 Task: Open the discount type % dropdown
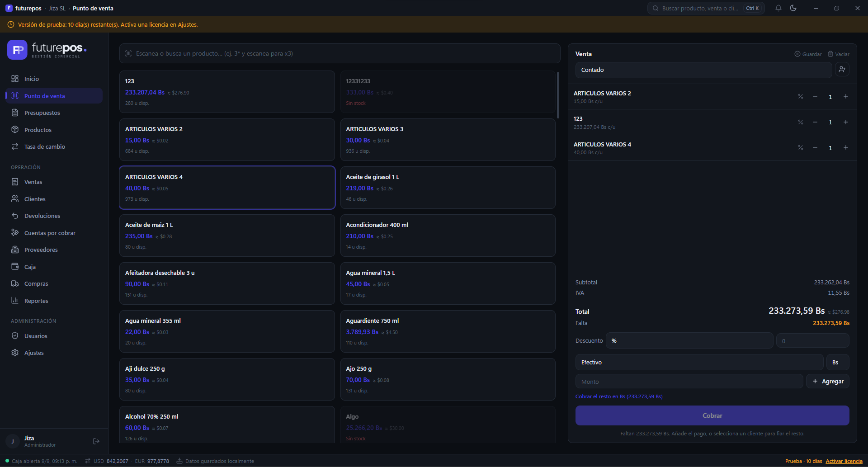[x=689, y=341]
